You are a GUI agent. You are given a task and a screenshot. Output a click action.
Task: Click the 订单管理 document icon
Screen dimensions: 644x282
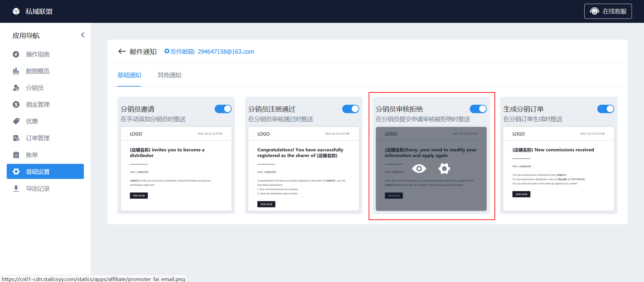(x=16, y=138)
